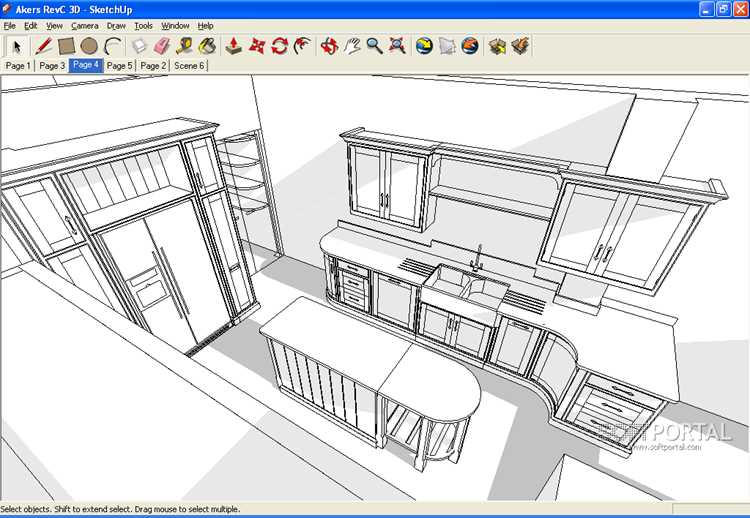
Task: Activate the Orbit camera tool
Action: click(329, 46)
